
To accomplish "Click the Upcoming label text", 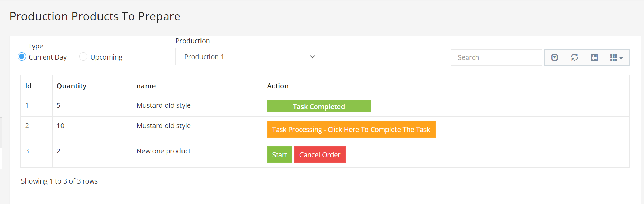I will coord(106,57).
